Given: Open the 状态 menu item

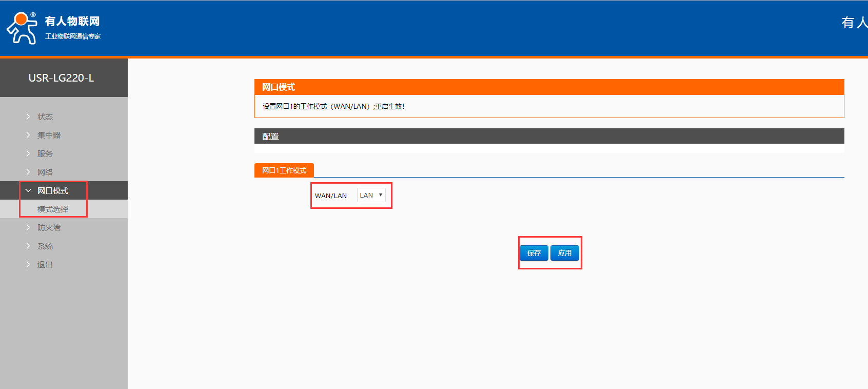Looking at the screenshot, I should tap(45, 117).
